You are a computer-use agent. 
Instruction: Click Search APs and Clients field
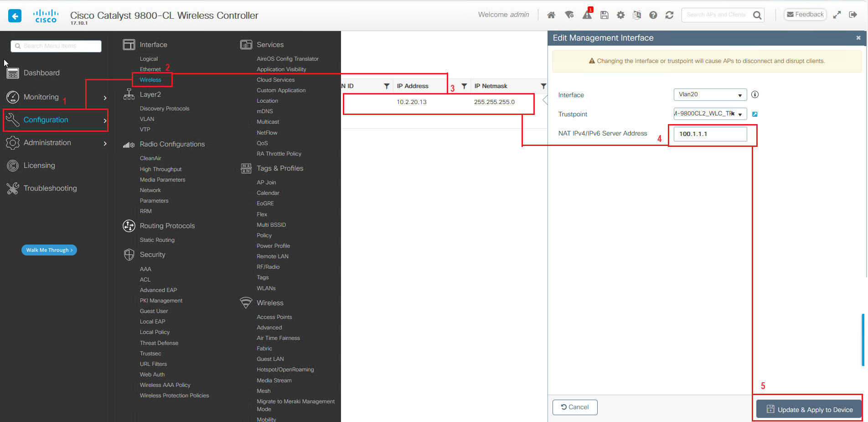pyautogui.click(x=717, y=15)
